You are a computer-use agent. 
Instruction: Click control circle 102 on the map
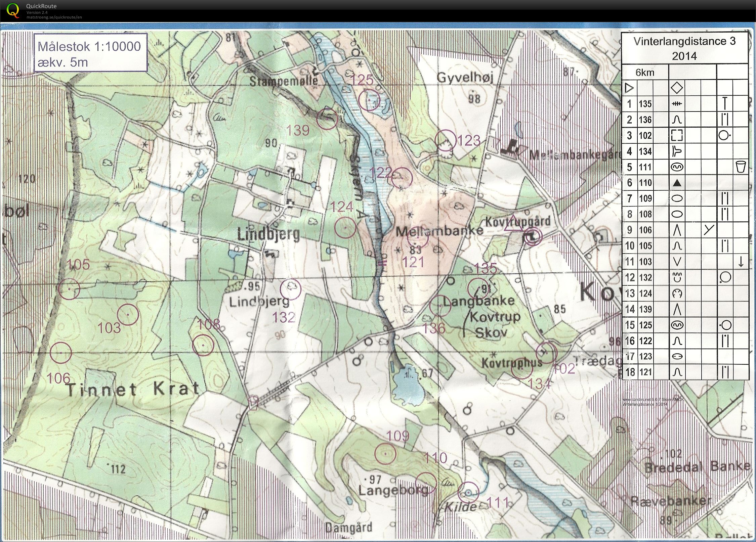click(547, 352)
